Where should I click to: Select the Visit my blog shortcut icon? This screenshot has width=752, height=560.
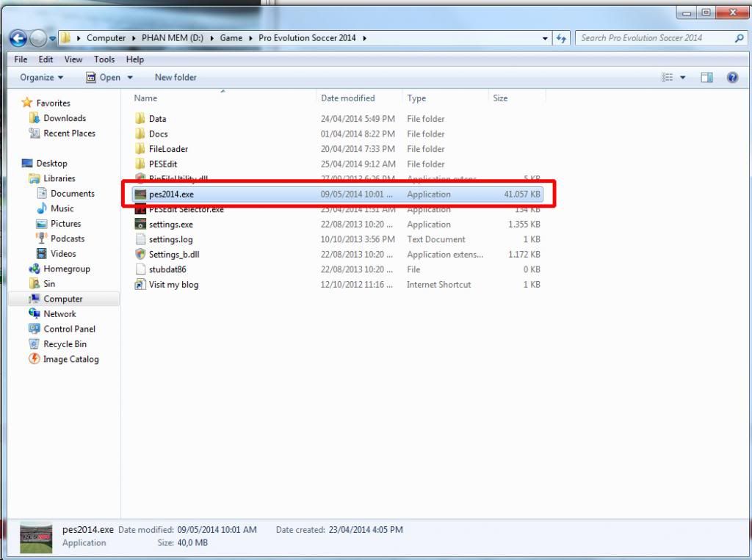point(140,285)
